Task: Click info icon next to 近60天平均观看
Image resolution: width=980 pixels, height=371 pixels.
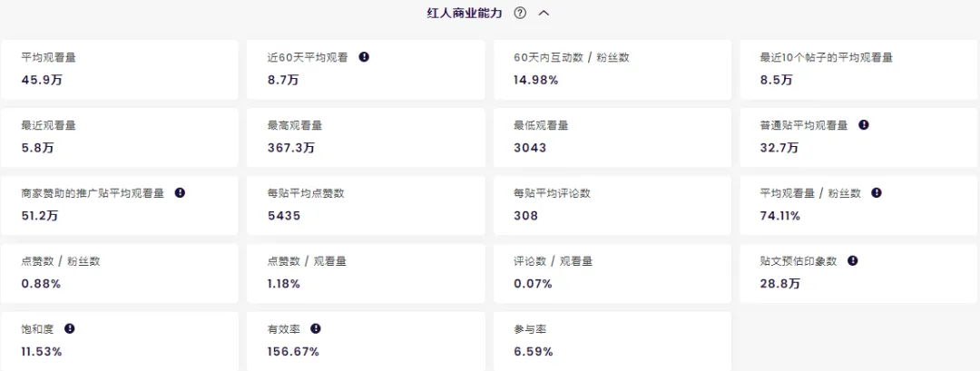Action: 364,57
